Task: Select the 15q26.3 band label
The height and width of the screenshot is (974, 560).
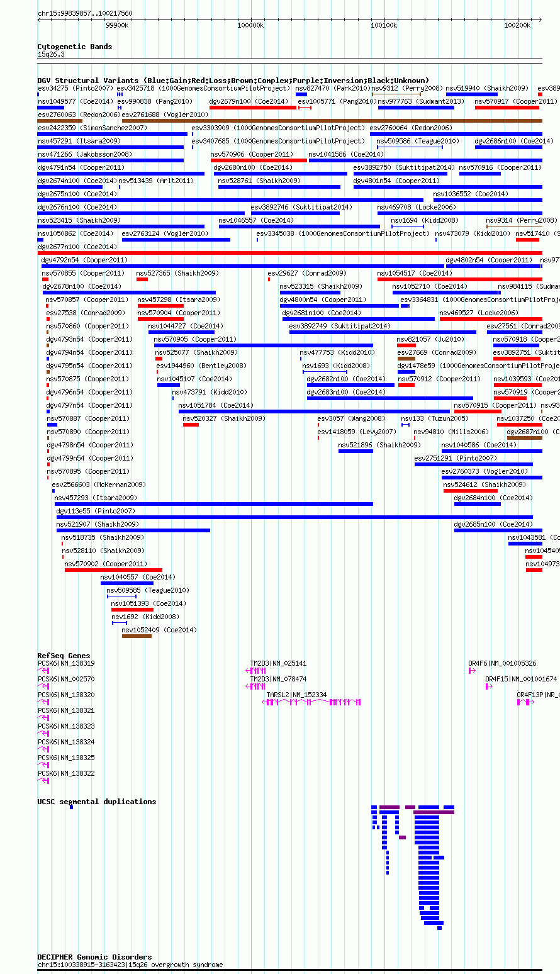Action: [x=51, y=55]
